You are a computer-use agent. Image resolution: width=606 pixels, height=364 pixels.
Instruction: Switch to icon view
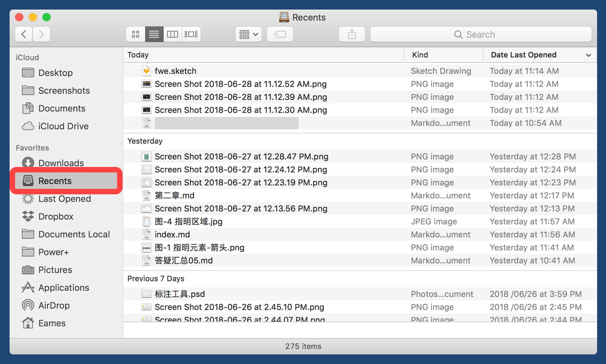pyautogui.click(x=136, y=34)
